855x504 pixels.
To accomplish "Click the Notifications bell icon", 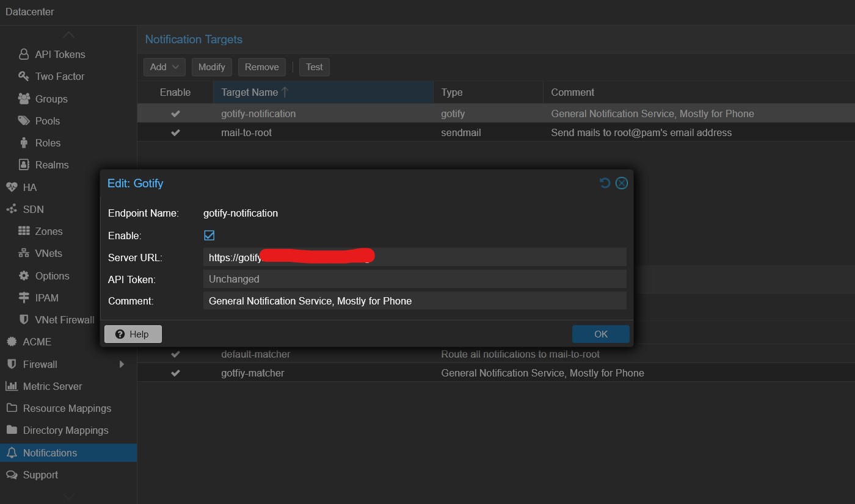I will tap(12, 452).
